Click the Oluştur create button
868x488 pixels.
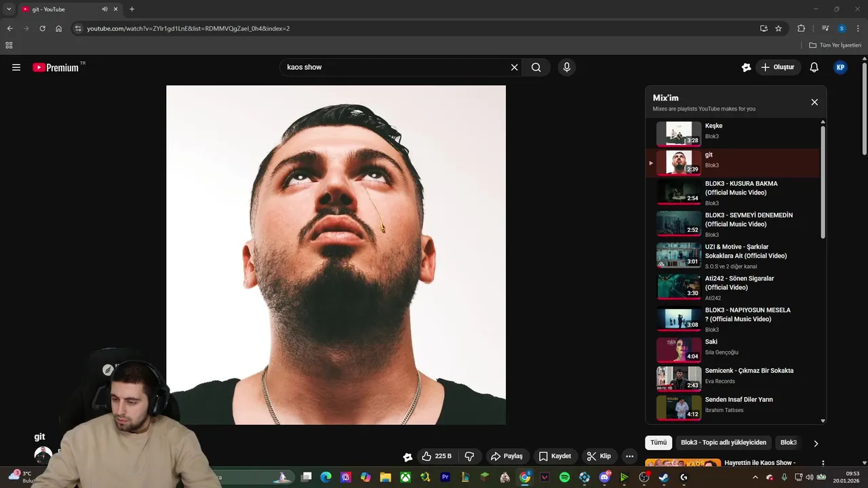pos(778,67)
